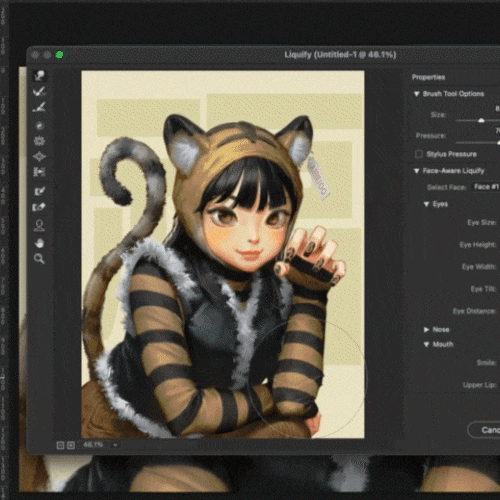Adjust the brush Size slider handle
The height and width of the screenshot is (500, 500).
481,120
